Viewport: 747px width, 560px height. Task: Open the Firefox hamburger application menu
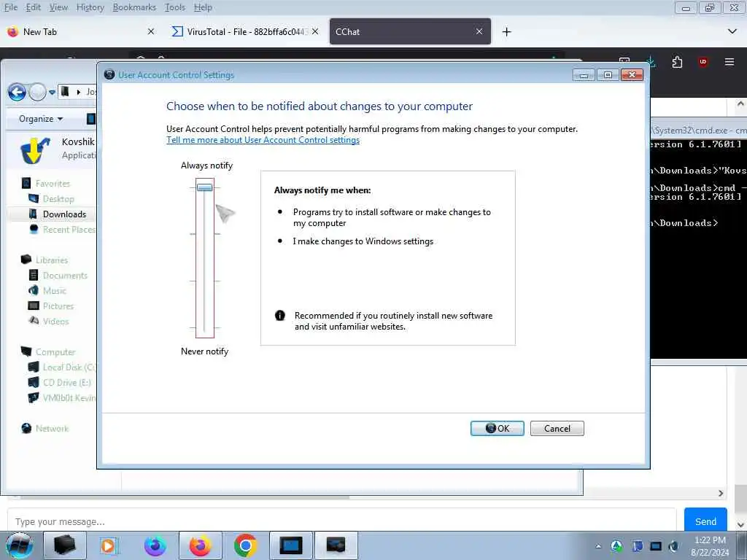pos(729,62)
